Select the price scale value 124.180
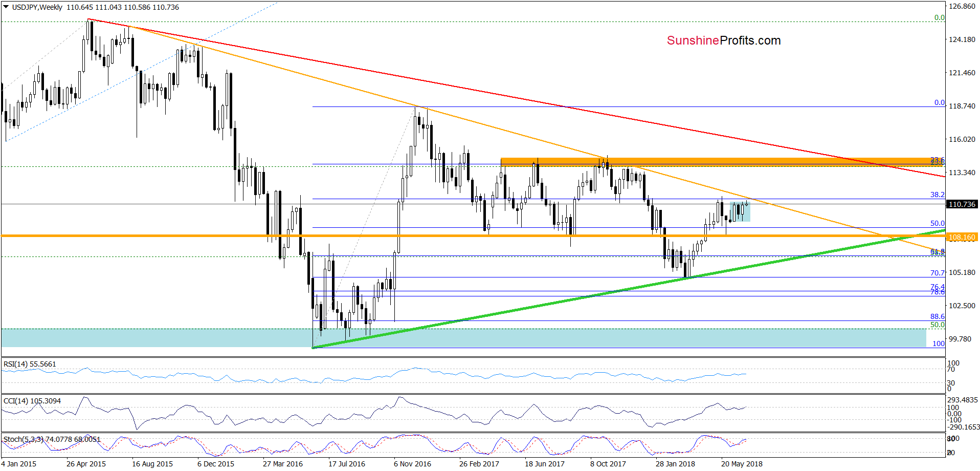980x471 pixels. click(962, 39)
